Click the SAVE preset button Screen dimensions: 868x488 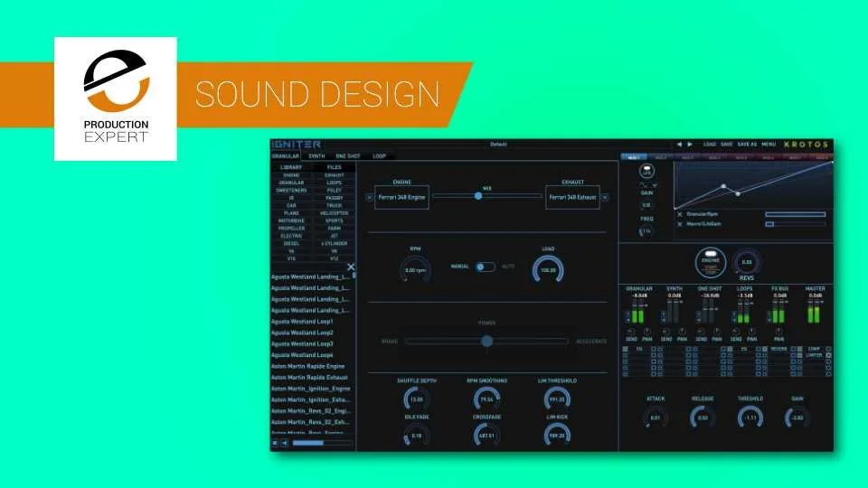click(x=727, y=144)
